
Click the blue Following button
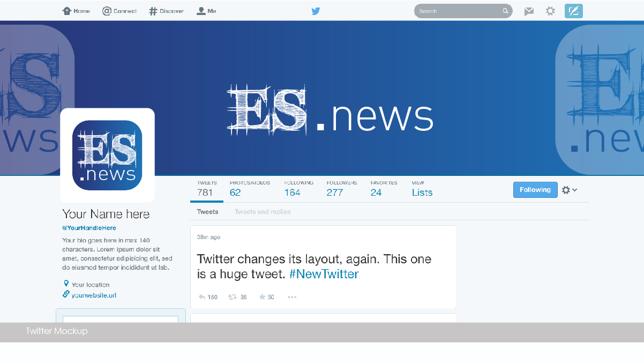pos(535,190)
